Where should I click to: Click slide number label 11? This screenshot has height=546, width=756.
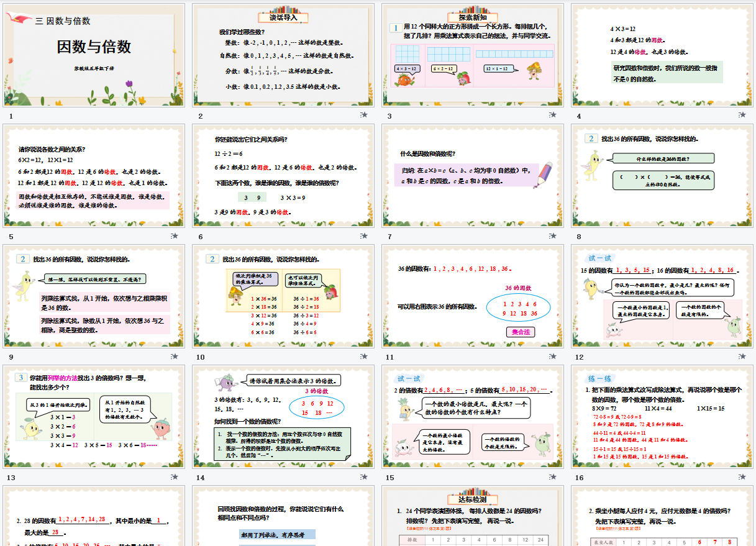(x=389, y=357)
